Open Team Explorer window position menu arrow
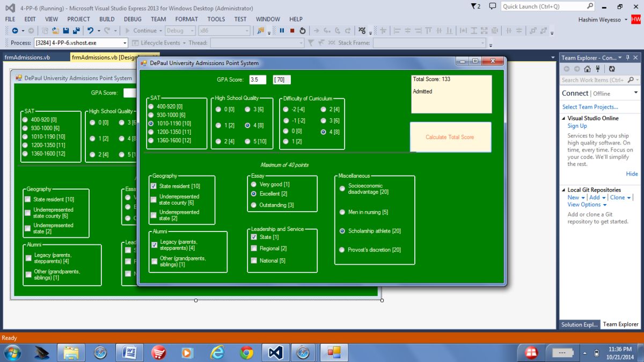Image resolution: width=644 pixels, height=362 pixels. click(620, 57)
